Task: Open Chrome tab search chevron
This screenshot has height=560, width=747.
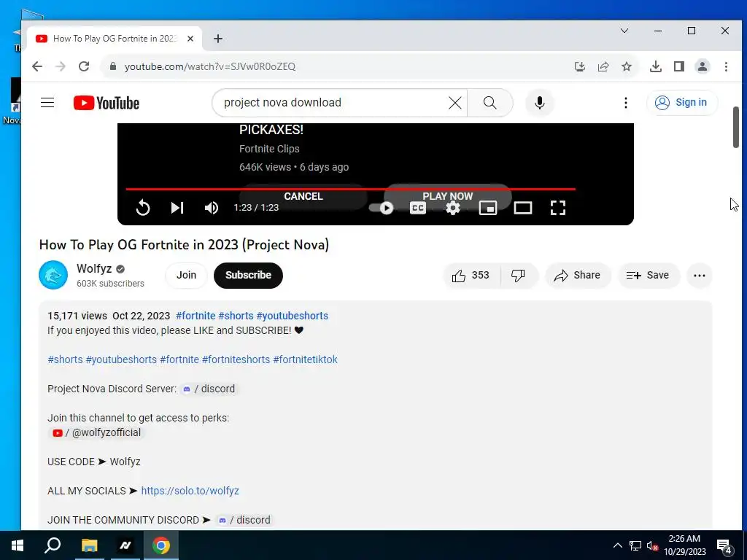Action: click(x=624, y=31)
